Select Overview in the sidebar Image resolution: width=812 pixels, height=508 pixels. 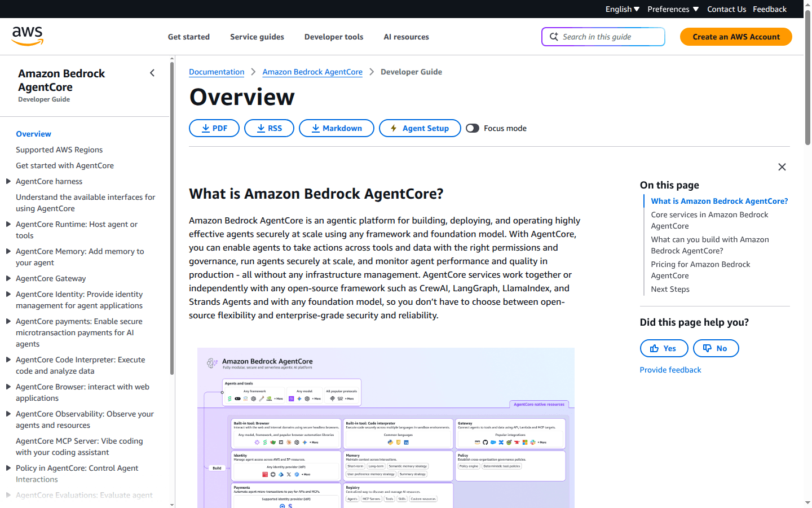pyautogui.click(x=33, y=134)
